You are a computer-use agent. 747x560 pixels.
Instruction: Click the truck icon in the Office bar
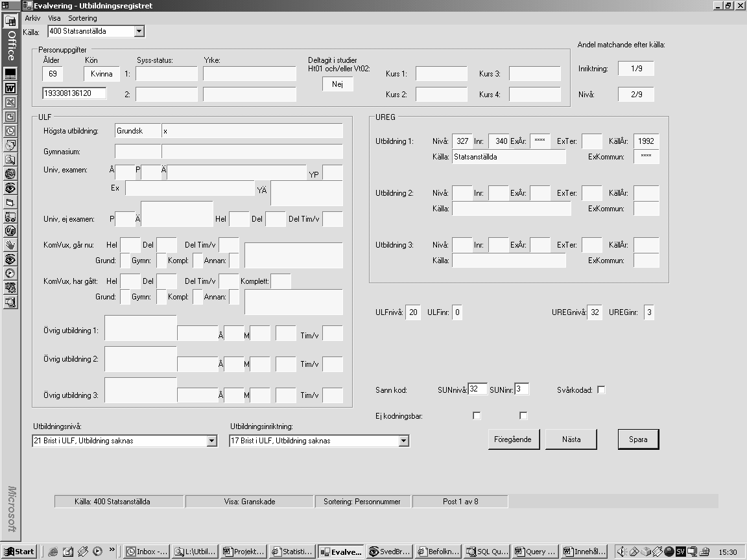(10, 216)
